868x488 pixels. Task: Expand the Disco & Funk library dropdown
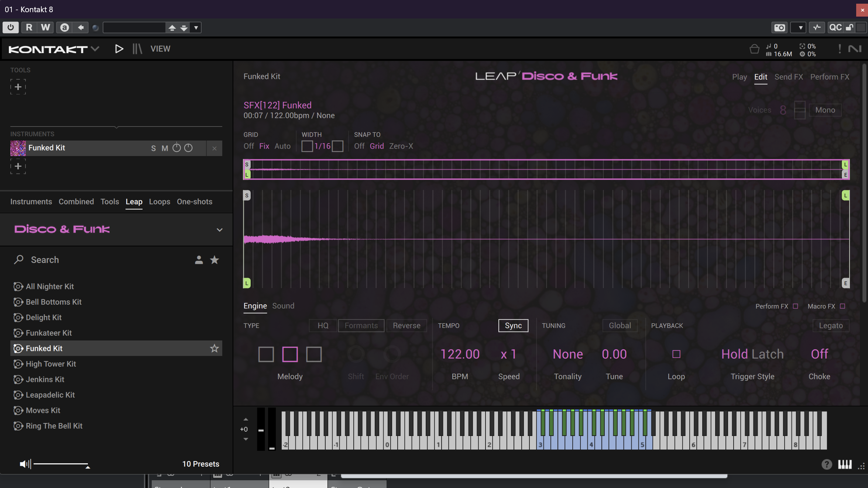click(219, 230)
